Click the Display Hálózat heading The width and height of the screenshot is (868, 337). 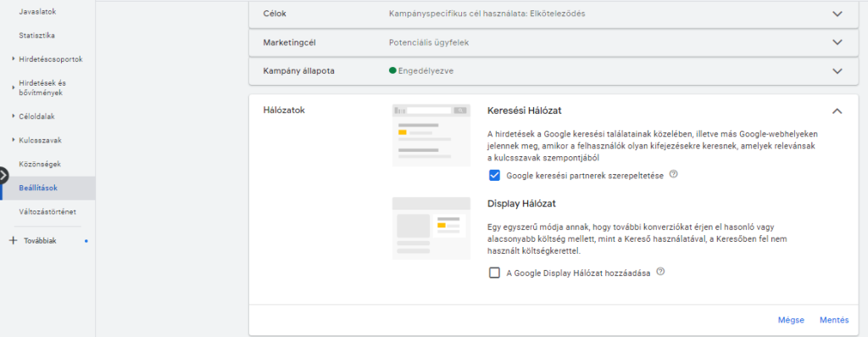tap(521, 204)
